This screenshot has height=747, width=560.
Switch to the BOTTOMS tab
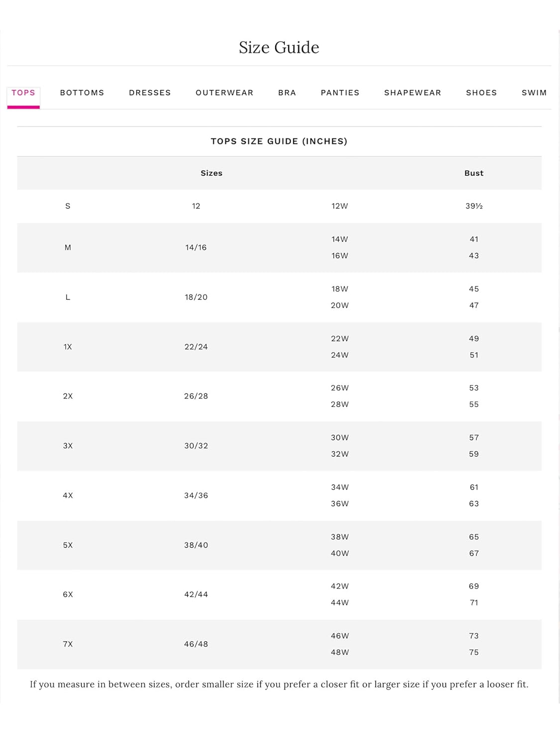point(82,93)
